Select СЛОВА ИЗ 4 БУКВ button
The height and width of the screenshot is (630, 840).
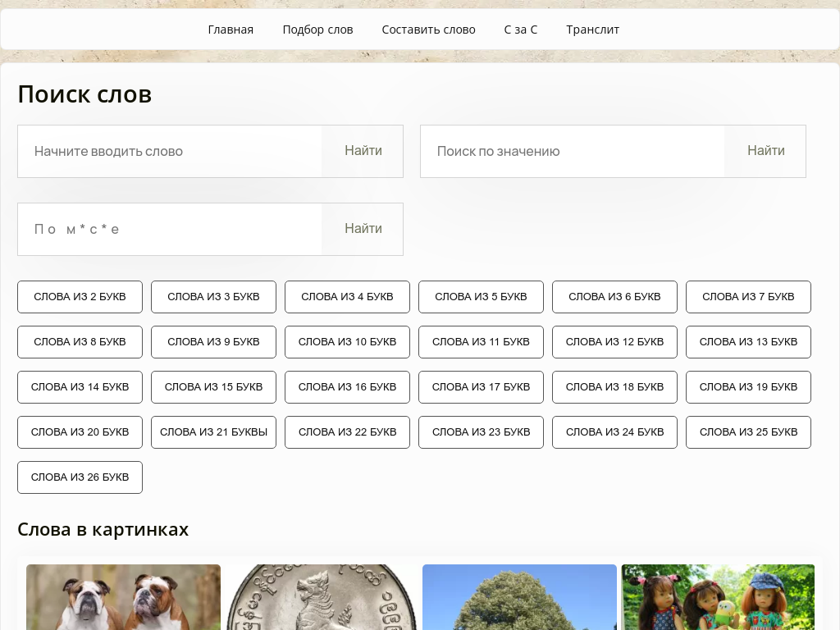[x=347, y=297]
